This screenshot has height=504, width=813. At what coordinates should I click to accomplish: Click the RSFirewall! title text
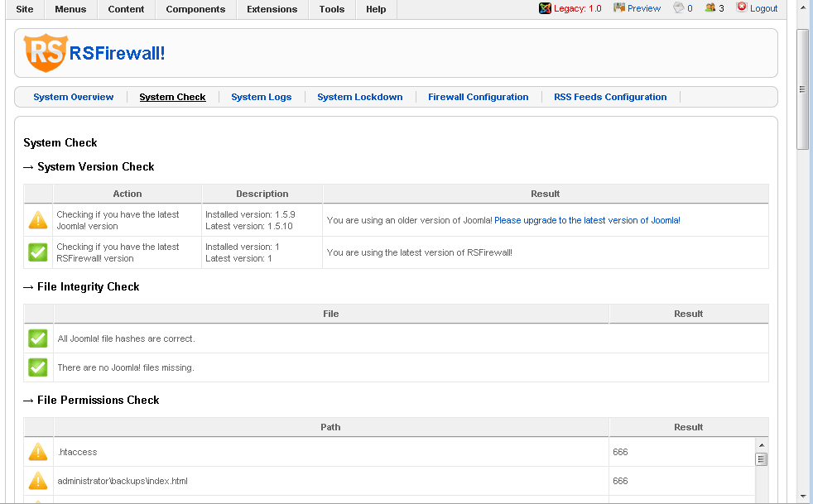[x=118, y=53]
